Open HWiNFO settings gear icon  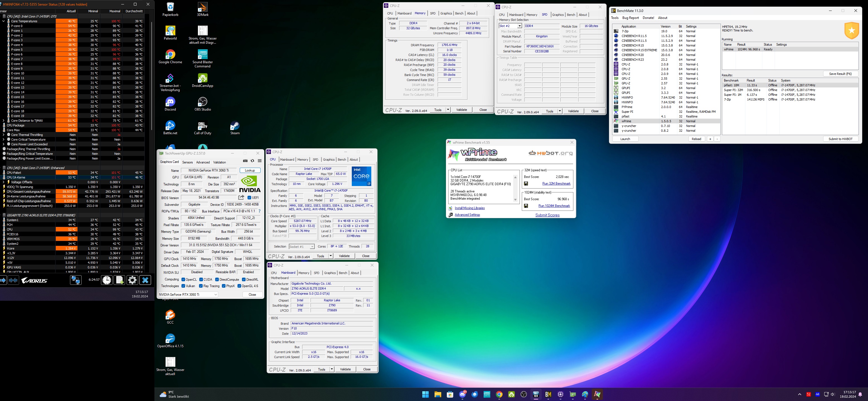tap(132, 280)
